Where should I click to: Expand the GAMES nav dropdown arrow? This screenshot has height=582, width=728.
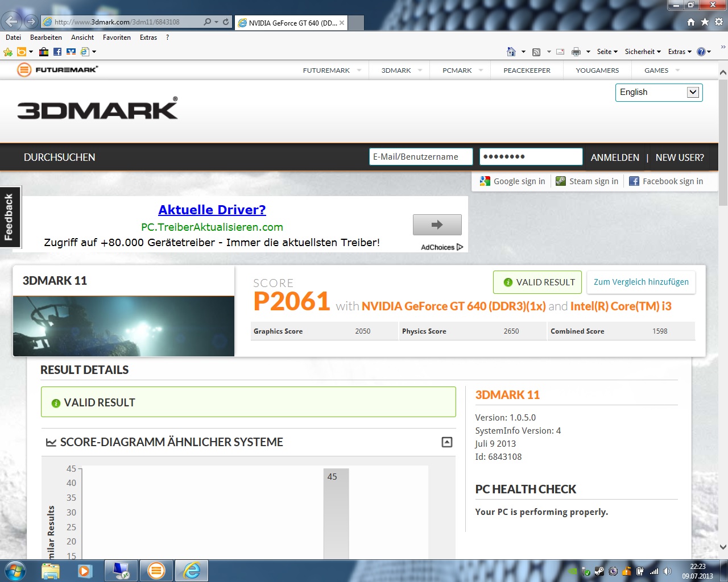click(x=677, y=70)
